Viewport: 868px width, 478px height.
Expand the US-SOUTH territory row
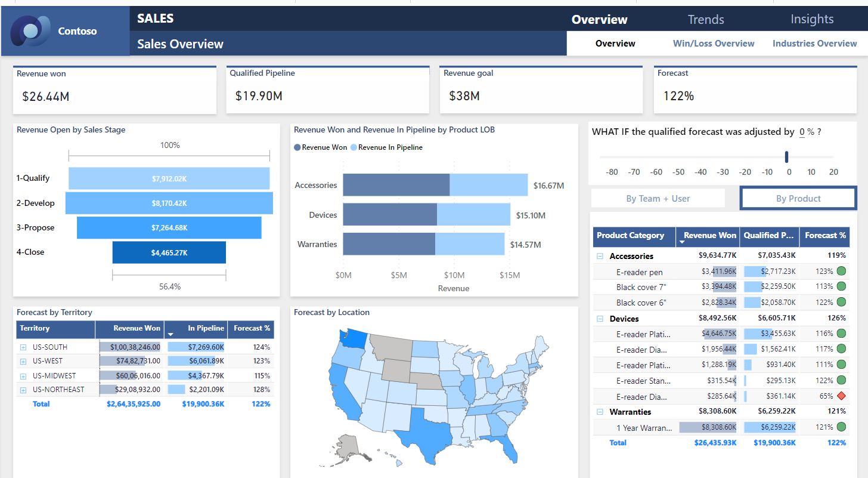[x=23, y=347]
